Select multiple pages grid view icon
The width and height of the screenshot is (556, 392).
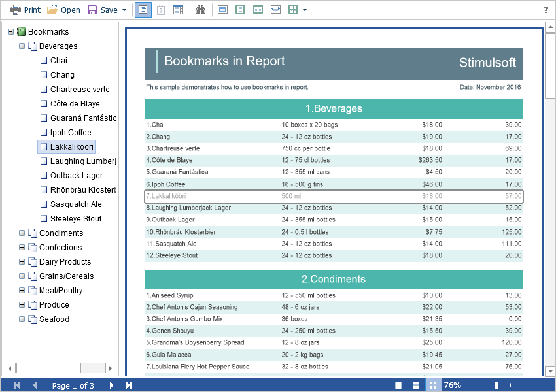433,385
